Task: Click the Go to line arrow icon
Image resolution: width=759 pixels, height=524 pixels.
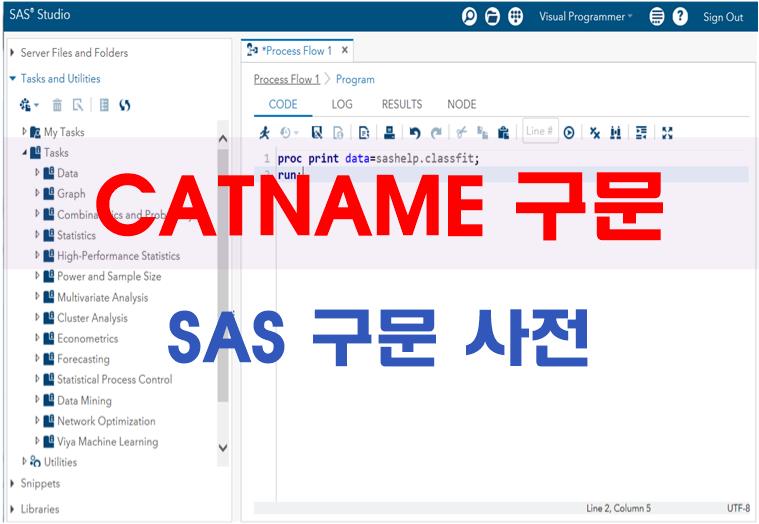Action: tap(569, 132)
